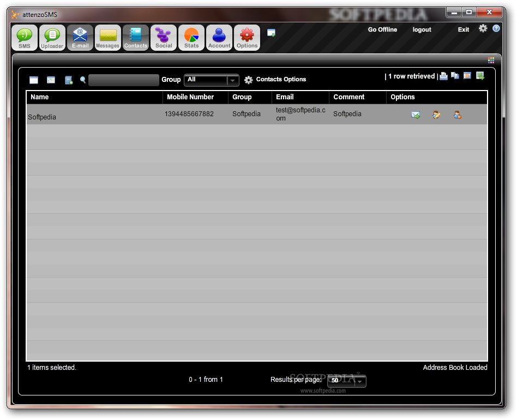The image size is (517, 420).
Task: Click the logout link
Action: 422,29
